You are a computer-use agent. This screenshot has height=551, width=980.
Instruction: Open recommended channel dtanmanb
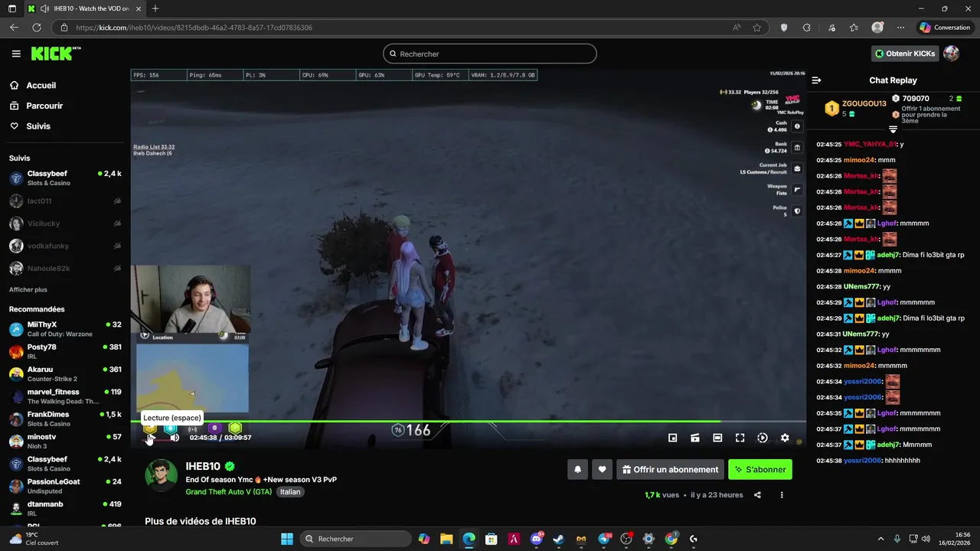click(x=65, y=509)
